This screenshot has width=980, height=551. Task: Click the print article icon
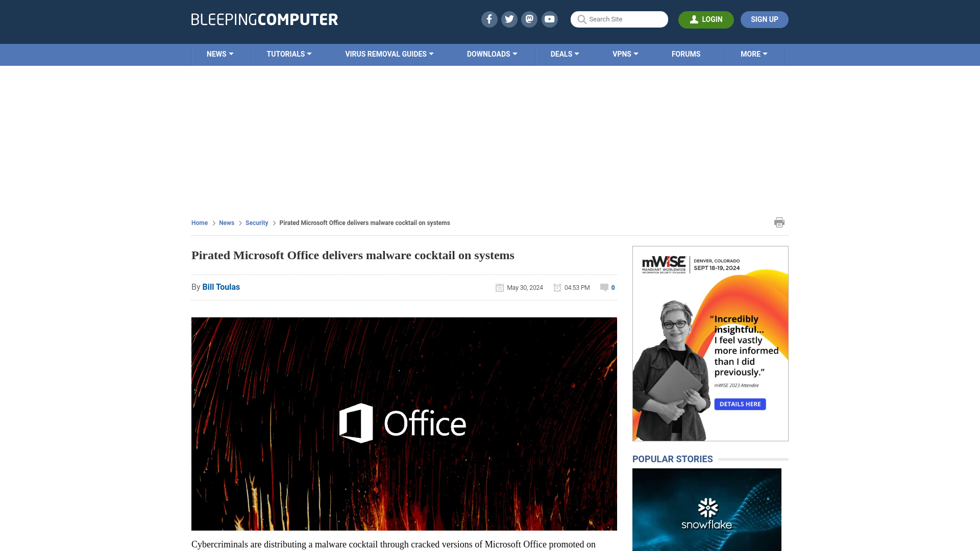pos(779,222)
